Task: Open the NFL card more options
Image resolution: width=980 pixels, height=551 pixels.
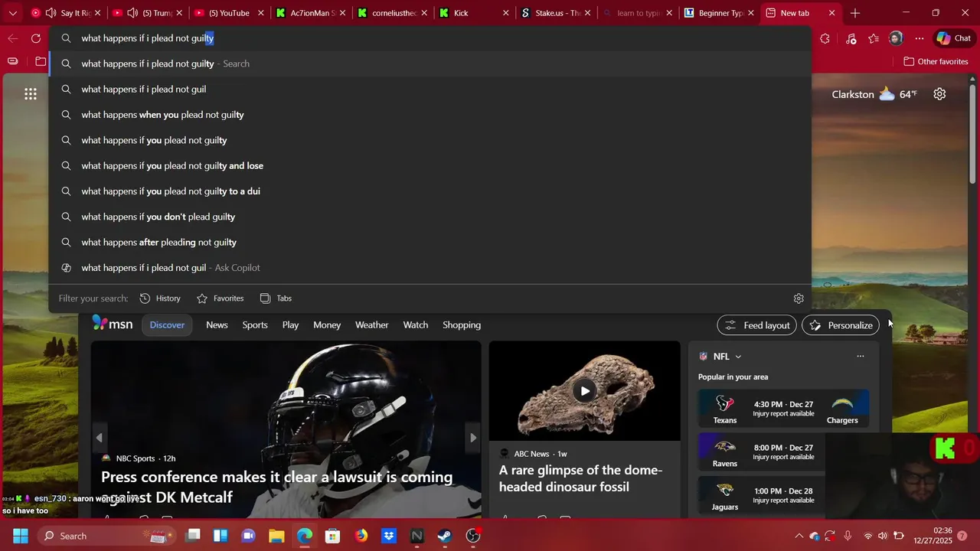Action: point(861,357)
